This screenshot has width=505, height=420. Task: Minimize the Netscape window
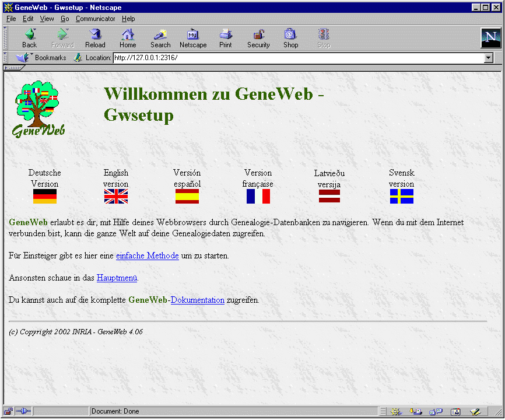coord(476,7)
